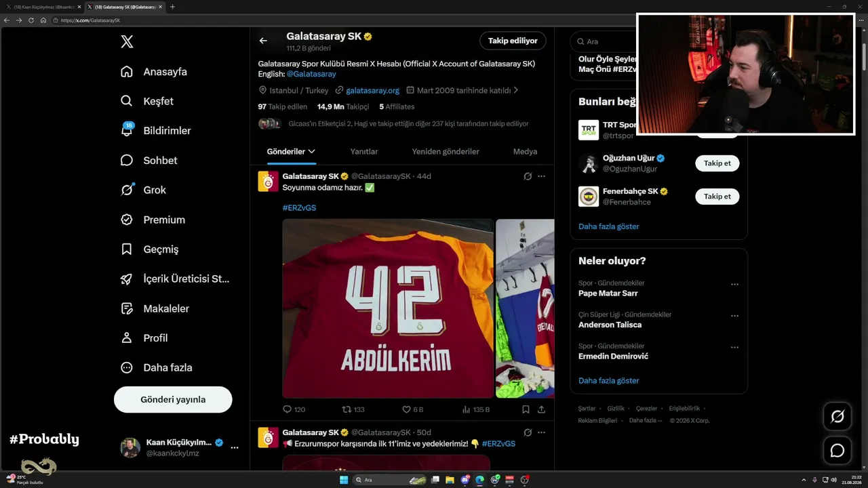
Task: Go to Profil page
Action: click(x=144, y=338)
